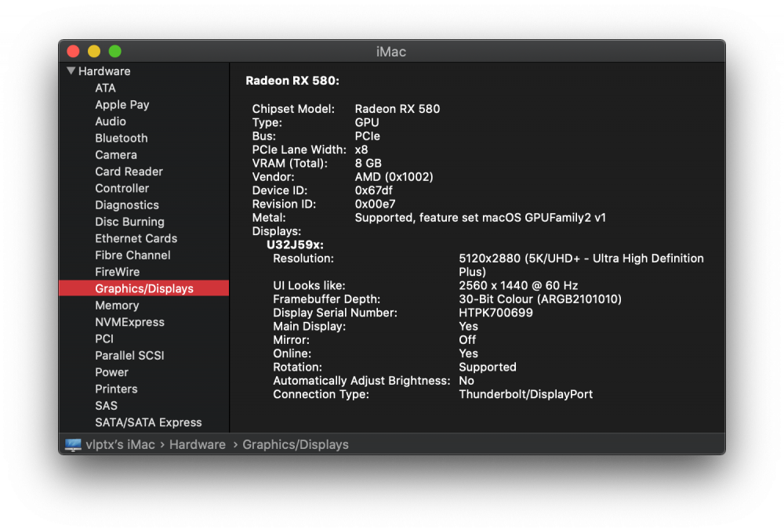Screen dimensions: 784x532
Task: Click the Device ID value "0x67df"
Action: (373, 190)
